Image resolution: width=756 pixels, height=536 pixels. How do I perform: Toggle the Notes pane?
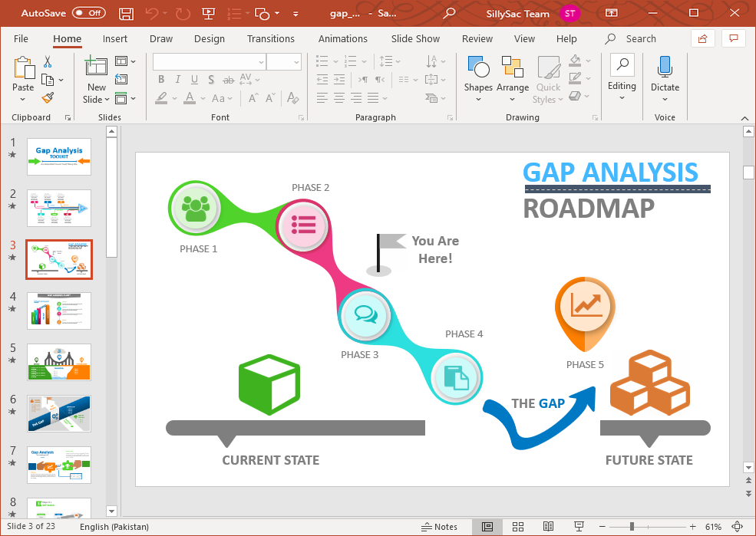(x=439, y=527)
